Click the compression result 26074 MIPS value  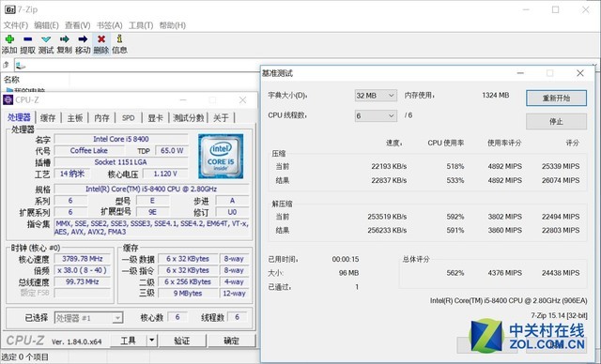click(561, 180)
